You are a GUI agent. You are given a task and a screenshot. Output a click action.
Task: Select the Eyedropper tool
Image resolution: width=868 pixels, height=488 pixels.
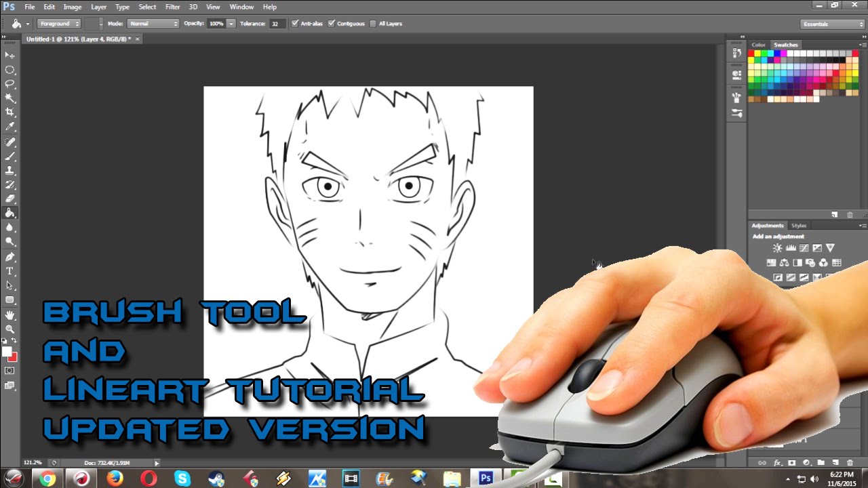coord(9,127)
